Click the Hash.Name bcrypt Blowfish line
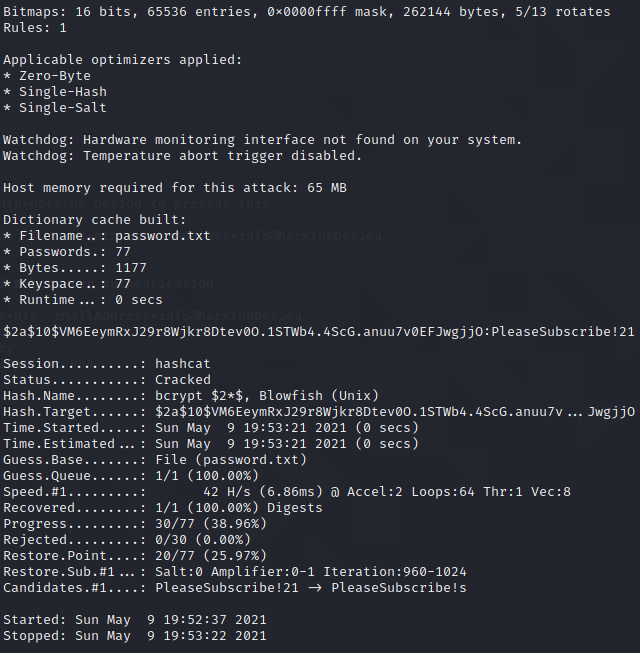The width and height of the screenshot is (640, 655). tap(191, 396)
